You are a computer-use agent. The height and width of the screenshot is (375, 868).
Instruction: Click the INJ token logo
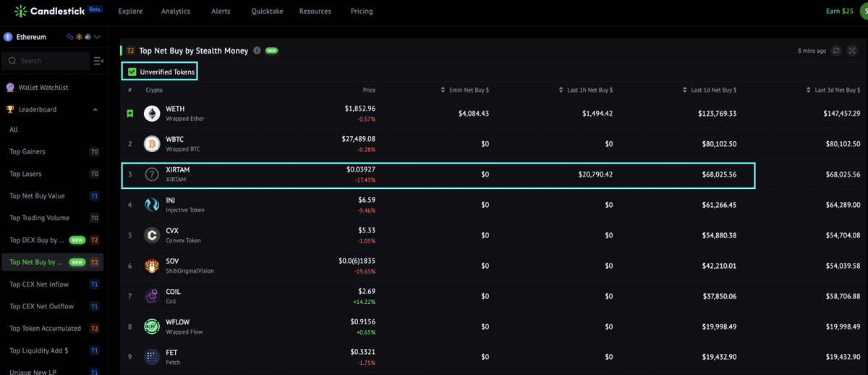(x=152, y=205)
